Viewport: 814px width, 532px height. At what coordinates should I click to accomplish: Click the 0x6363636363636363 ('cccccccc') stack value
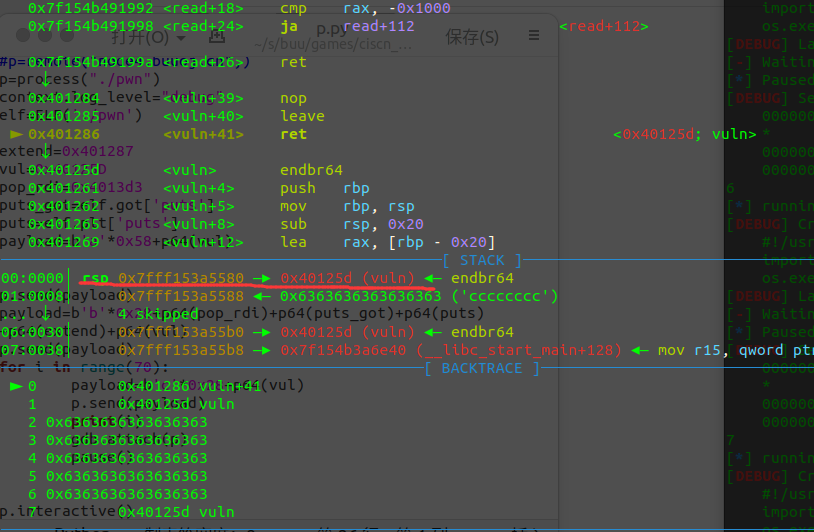[x=419, y=296]
